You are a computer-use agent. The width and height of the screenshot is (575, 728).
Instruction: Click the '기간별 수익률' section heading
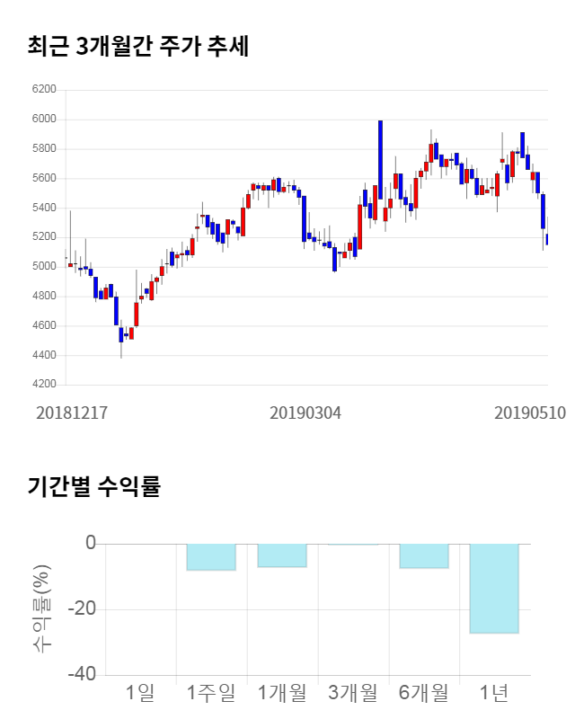click(93, 487)
